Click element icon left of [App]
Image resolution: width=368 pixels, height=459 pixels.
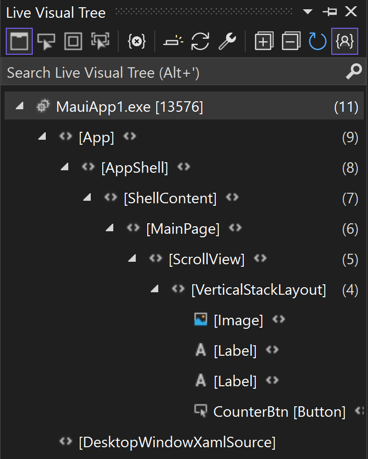(x=65, y=136)
